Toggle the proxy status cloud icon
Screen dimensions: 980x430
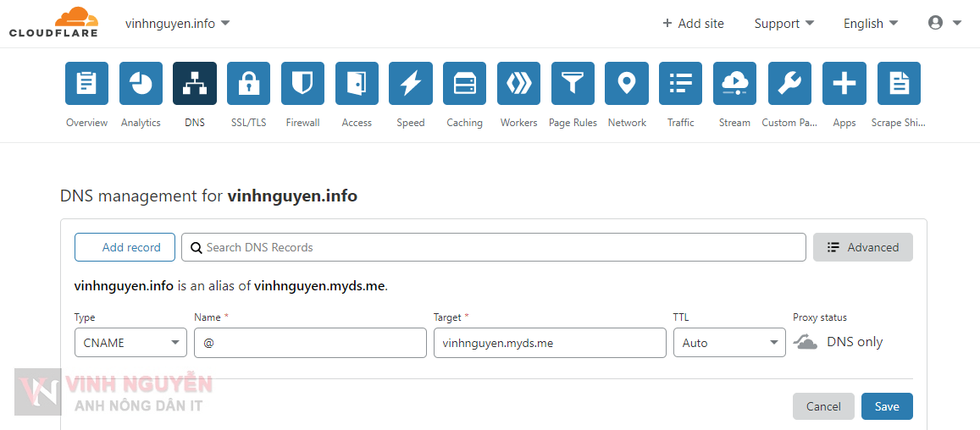[806, 342]
